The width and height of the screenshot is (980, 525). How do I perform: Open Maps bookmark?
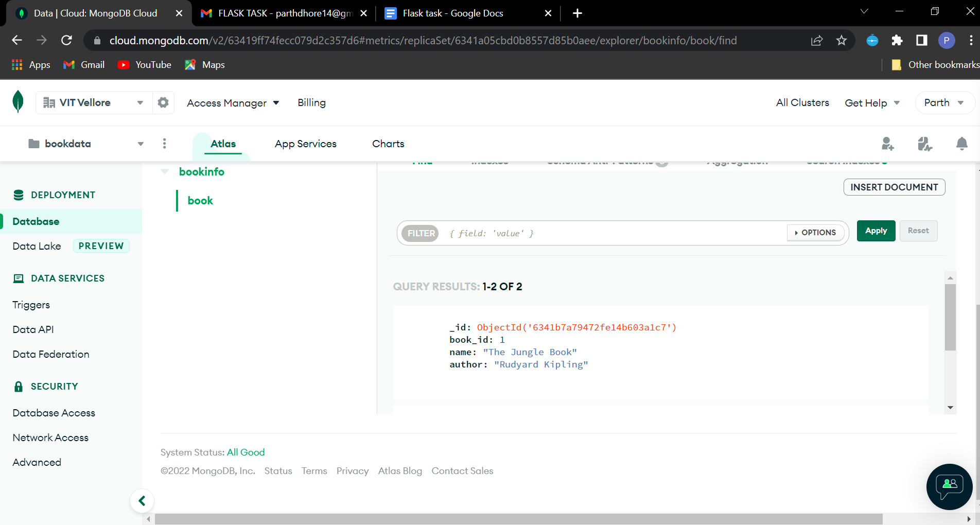coord(205,65)
